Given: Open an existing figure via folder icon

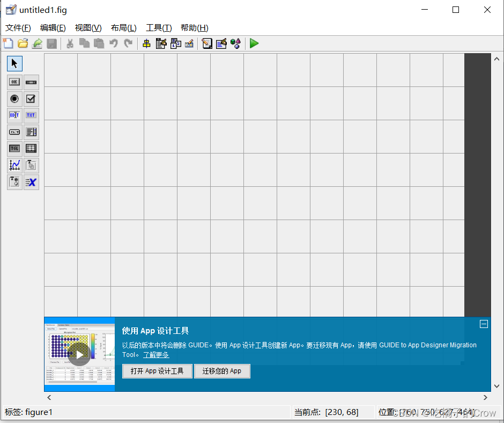Looking at the screenshot, I should coord(23,43).
